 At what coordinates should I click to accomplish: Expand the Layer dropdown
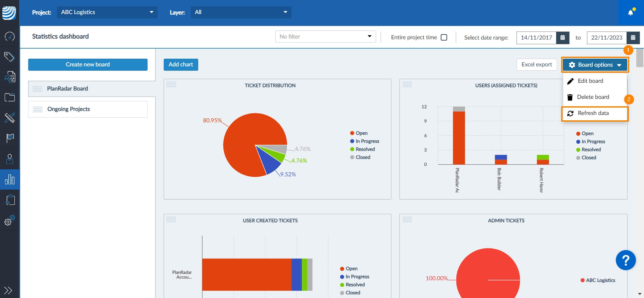(241, 12)
